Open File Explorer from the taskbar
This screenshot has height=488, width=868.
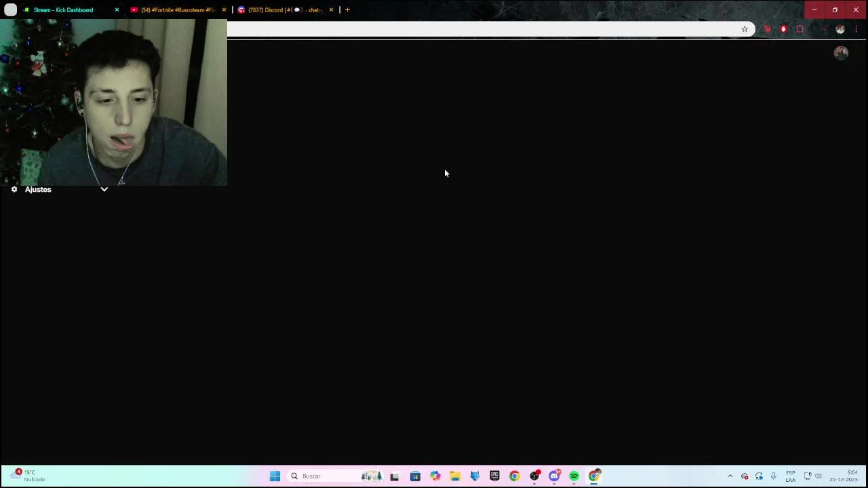tap(454, 476)
